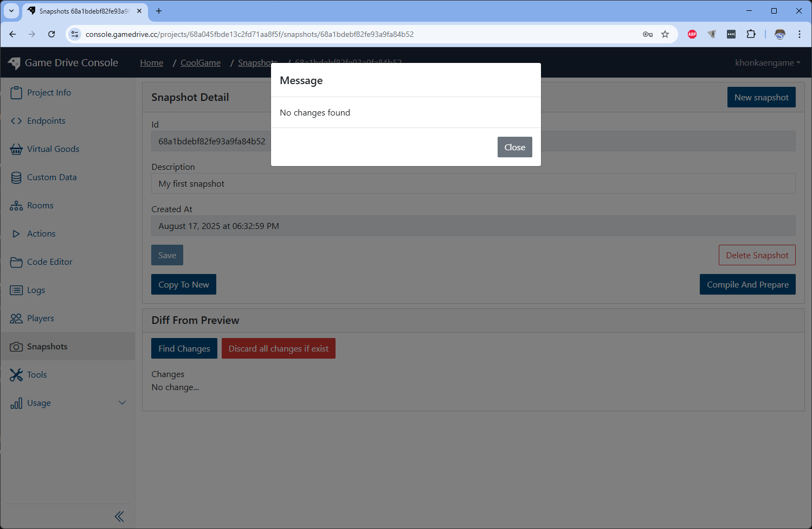
Task: Bookmark this page with the star icon
Action: (665, 34)
